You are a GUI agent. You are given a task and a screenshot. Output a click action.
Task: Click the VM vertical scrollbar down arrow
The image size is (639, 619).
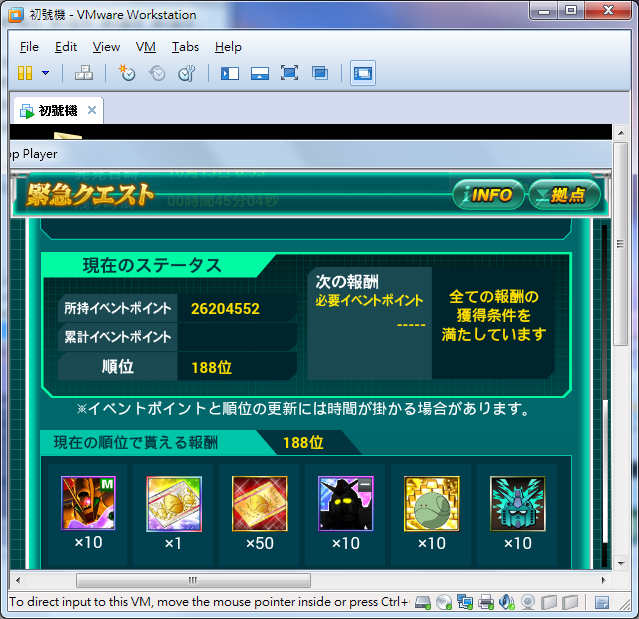621,564
